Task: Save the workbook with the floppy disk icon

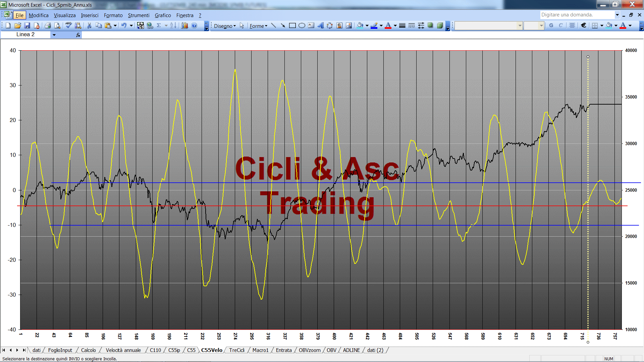Action: click(x=28, y=25)
